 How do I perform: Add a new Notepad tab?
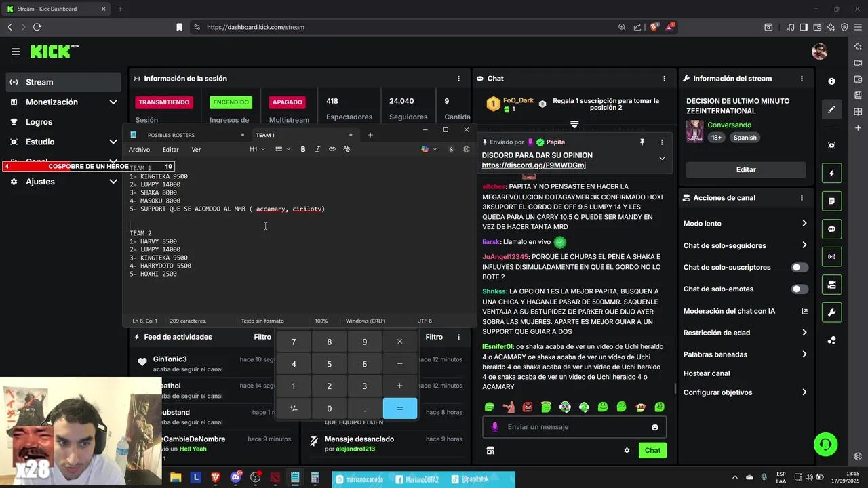[x=370, y=135]
